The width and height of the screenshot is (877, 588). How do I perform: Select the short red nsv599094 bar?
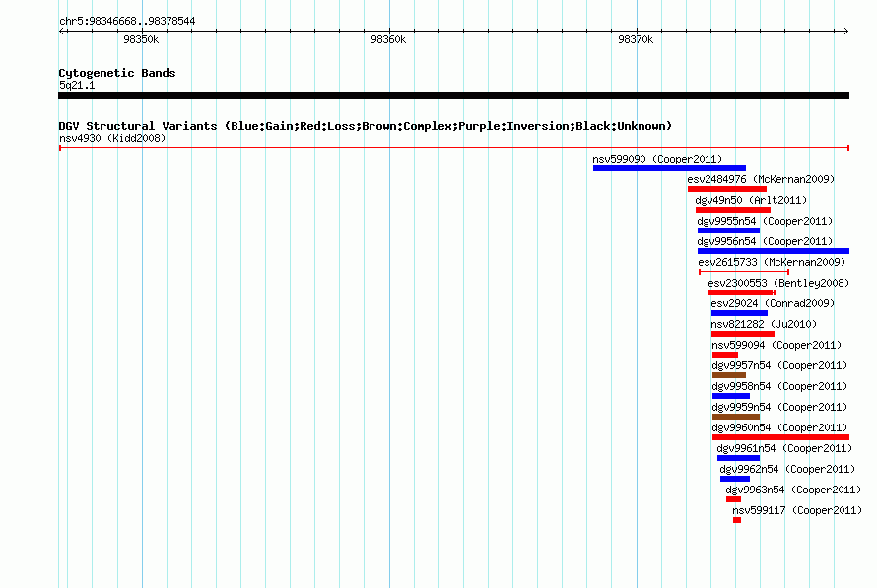tap(725, 355)
